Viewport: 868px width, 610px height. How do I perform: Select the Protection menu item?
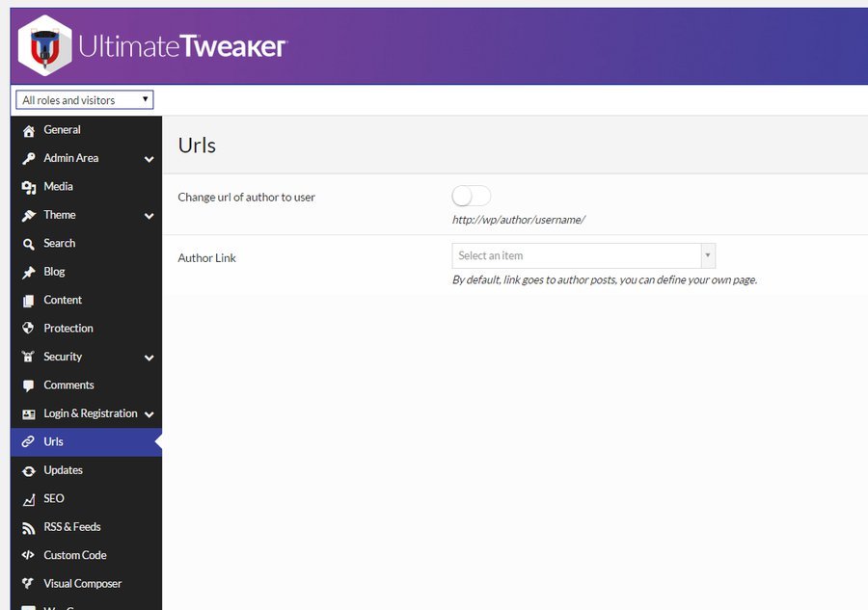coord(87,329)
